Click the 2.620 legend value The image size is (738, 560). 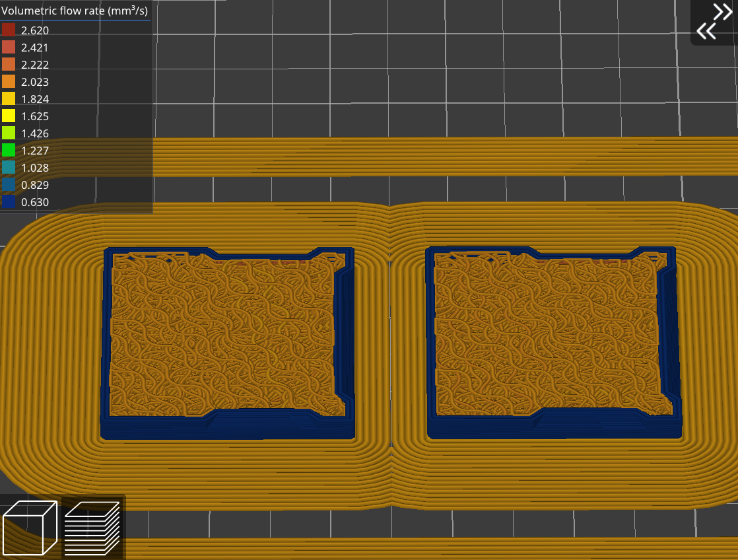coord(35,30)
